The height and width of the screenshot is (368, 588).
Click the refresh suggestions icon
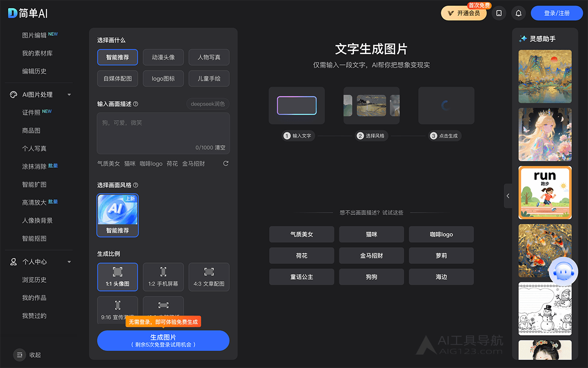(x=226, y=163)
